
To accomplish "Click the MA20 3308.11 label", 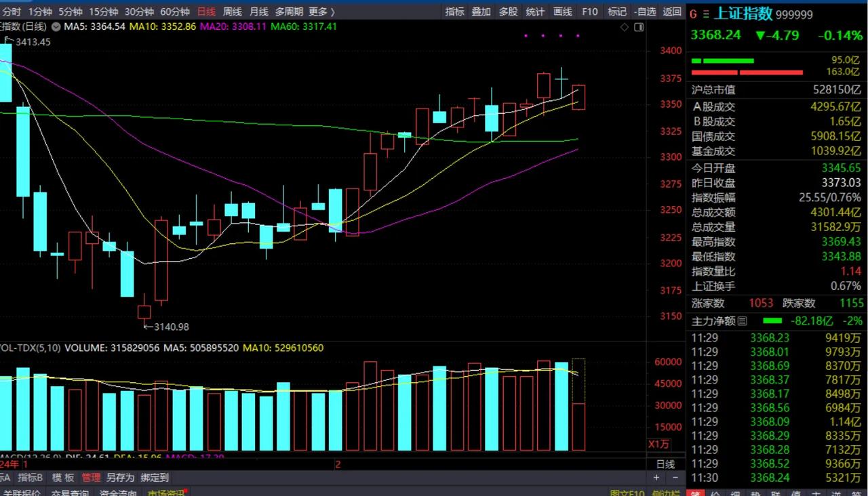I will 235,26.
